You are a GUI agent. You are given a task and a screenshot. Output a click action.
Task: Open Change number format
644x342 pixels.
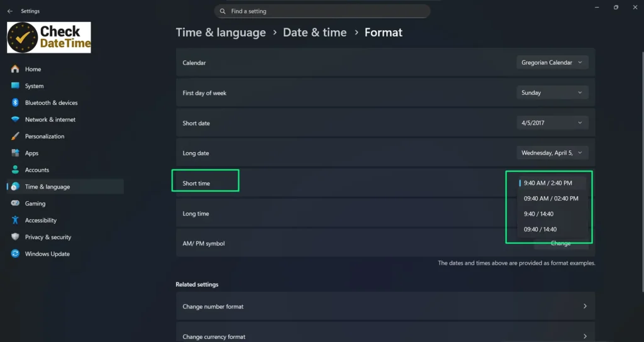(386, 306)
